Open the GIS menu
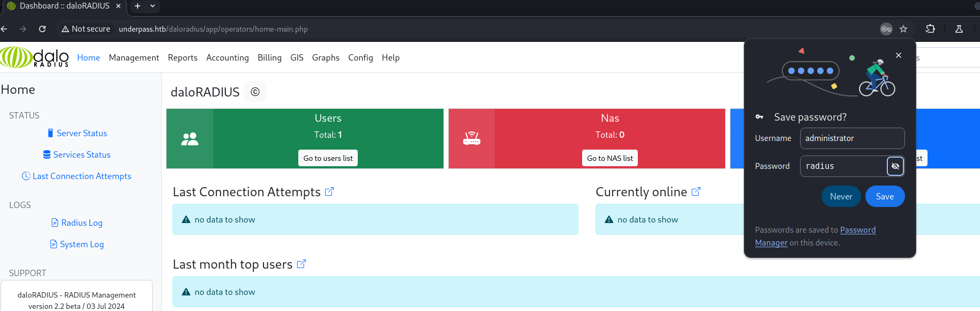 point(297,57)
